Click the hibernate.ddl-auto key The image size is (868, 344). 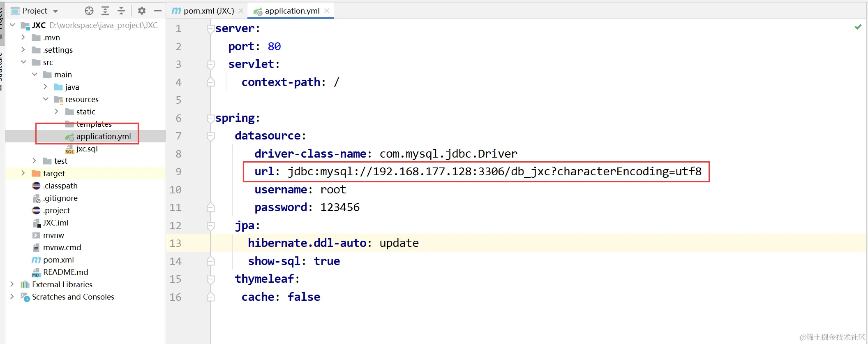pyautogui.click(x=307, y=243)
